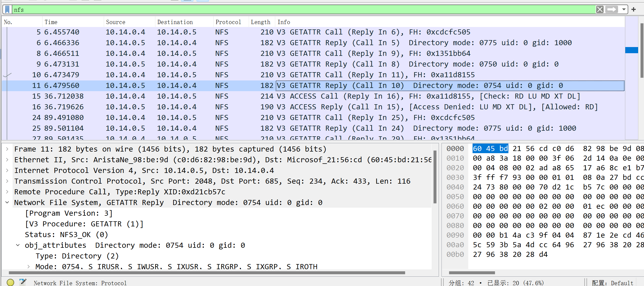Add a filter button with plus icon

[x=634, y=10]
